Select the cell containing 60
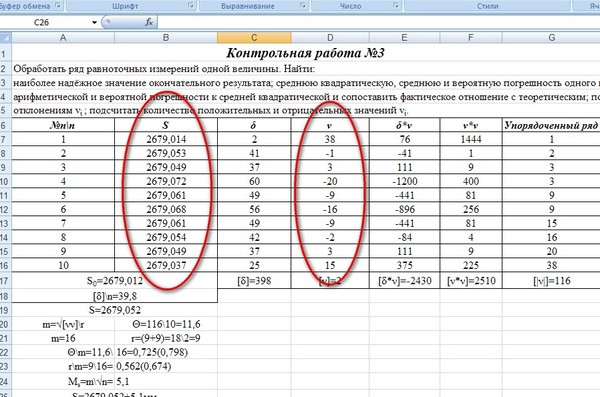600x397 pixels. 254,181
